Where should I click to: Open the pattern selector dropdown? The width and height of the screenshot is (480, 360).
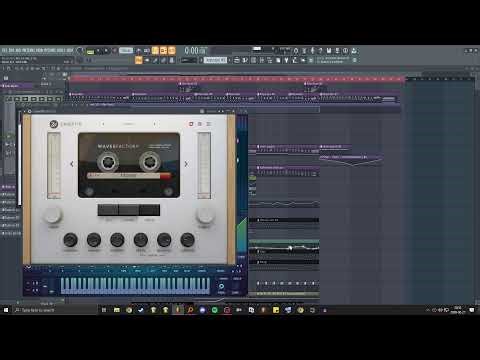[215, 60]
